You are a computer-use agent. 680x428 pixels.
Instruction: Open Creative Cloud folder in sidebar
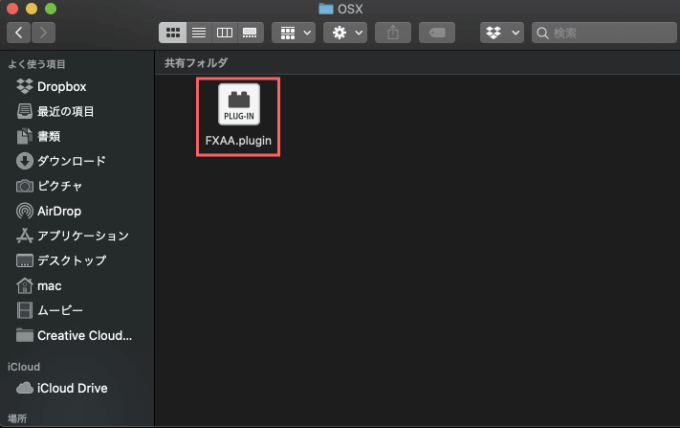coord(77,336)
